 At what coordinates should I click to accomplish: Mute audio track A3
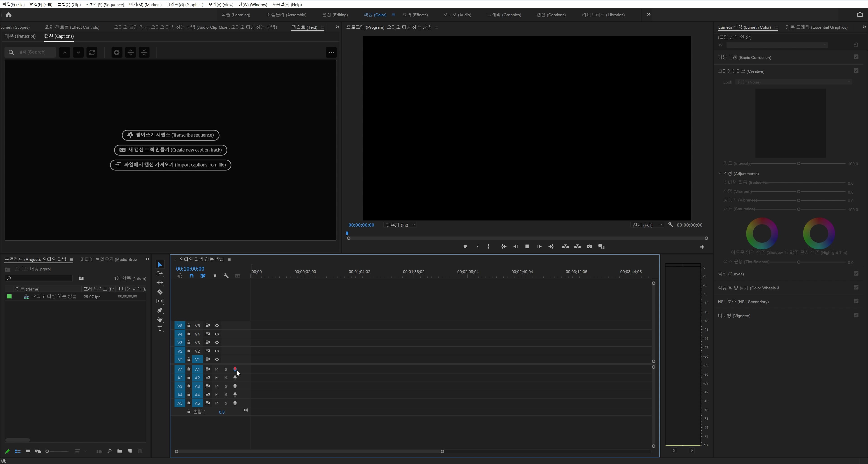(217, 386)
